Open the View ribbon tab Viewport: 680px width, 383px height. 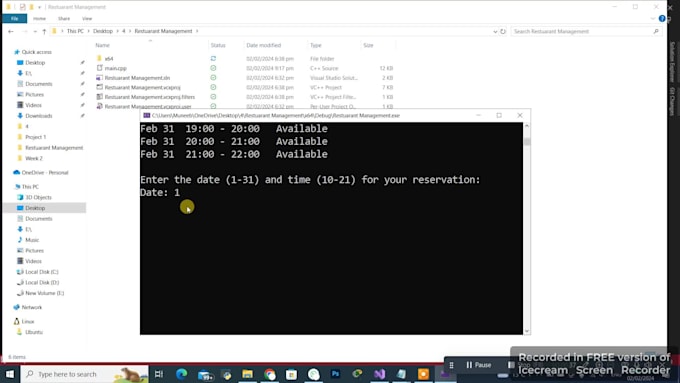coord(87,18)
